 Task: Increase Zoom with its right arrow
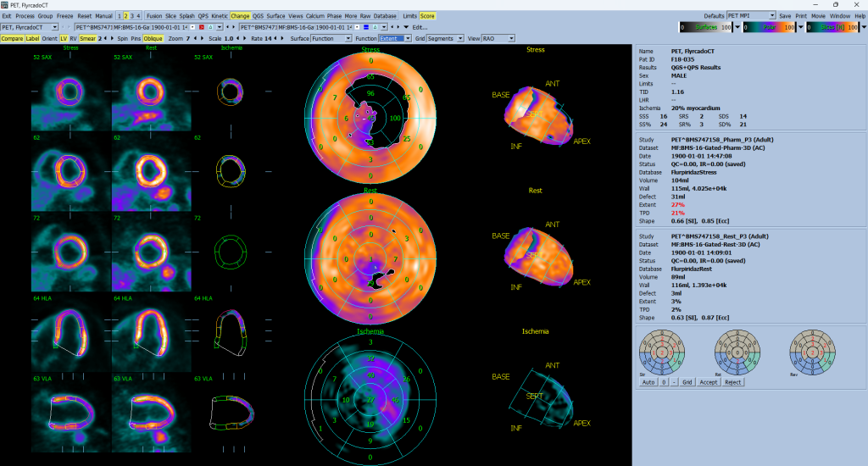(x=201, y=39)
